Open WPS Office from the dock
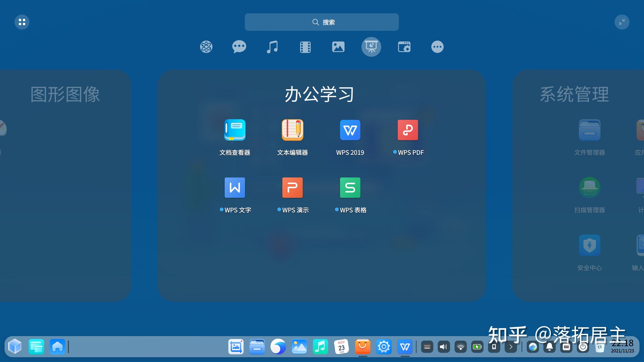 (x=405, y=347)
